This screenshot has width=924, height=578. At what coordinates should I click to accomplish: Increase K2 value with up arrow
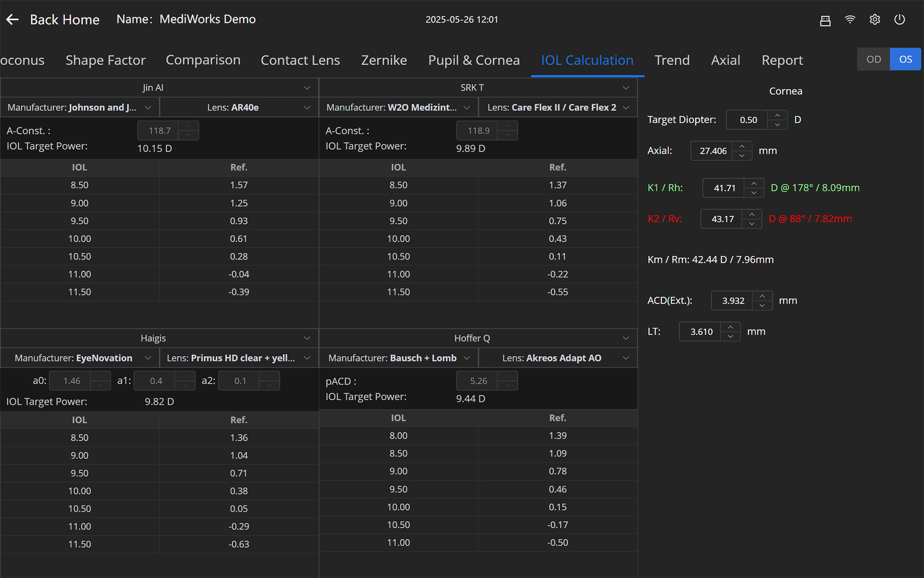pos(752,214)
